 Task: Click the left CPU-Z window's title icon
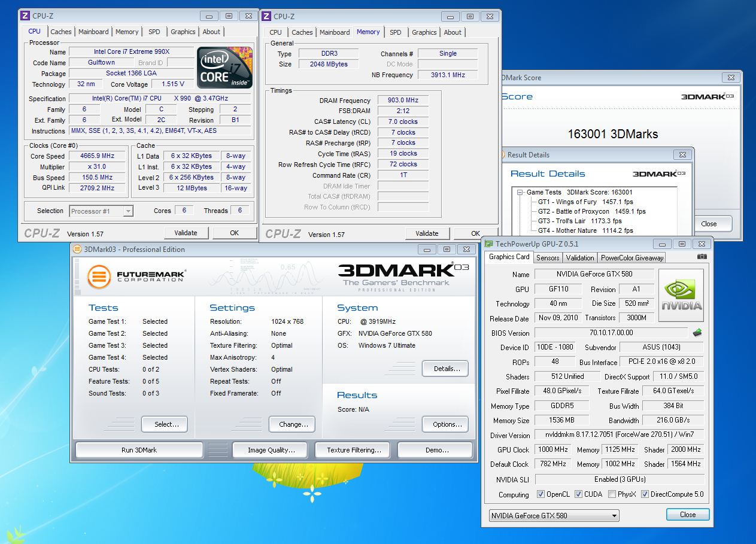point(25,16)
